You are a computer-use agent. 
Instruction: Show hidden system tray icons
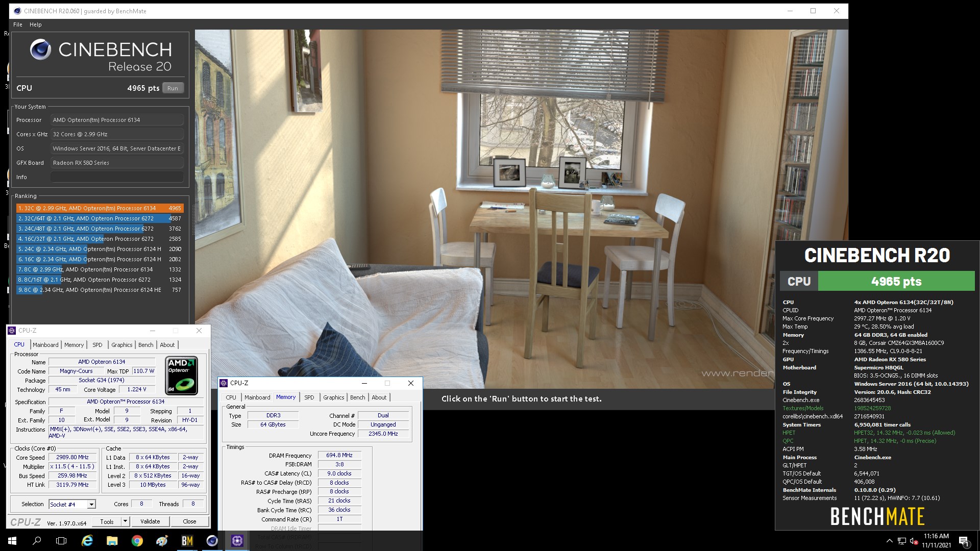889,541
